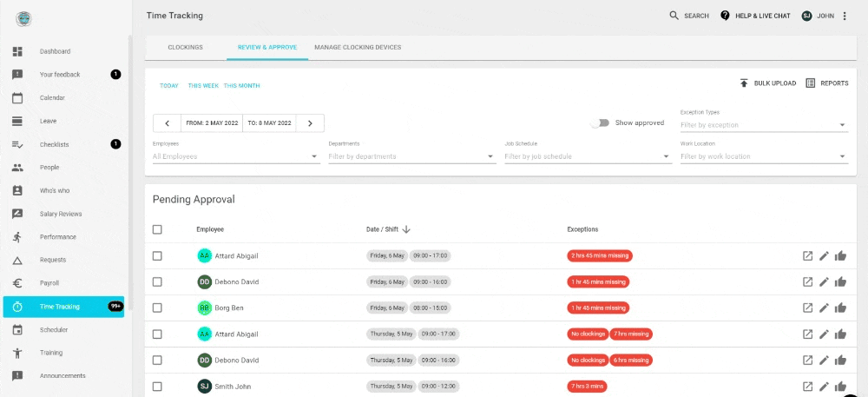Open Announcements sidebar icon
Viewport: 868px width, 397px height.
click(x=17, y=376)
